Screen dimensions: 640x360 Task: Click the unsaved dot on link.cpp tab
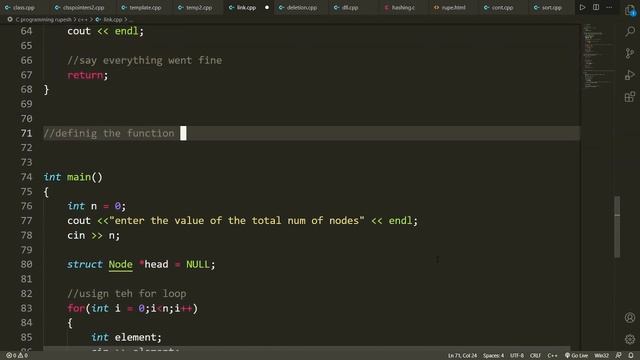pos(267,7)
